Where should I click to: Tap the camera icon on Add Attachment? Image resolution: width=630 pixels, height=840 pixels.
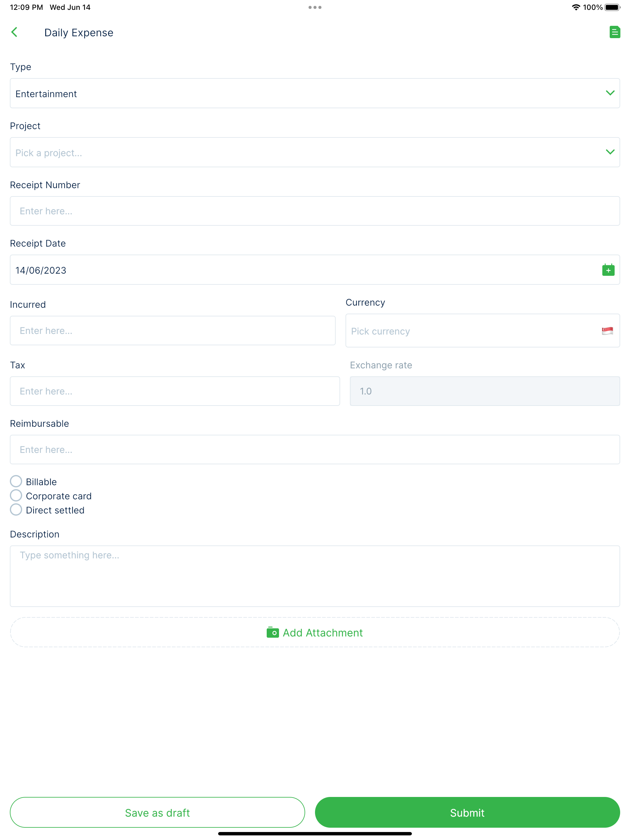tap(273, 632)
